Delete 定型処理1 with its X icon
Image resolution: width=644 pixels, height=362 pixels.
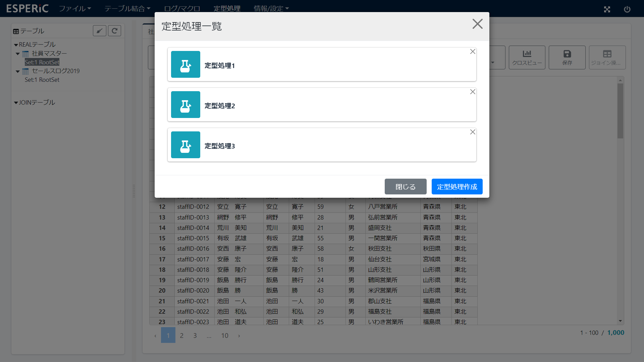pyautogui.click(x=473, y=52)
